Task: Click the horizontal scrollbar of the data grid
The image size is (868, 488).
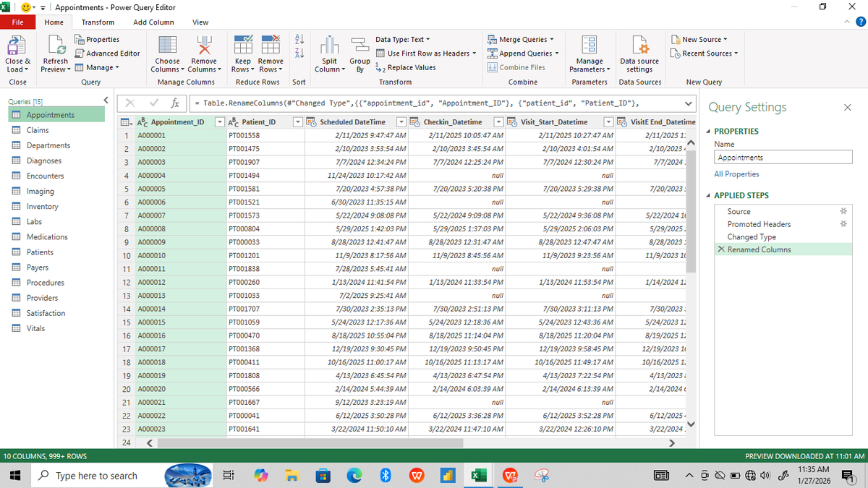Action: [311, 442]
